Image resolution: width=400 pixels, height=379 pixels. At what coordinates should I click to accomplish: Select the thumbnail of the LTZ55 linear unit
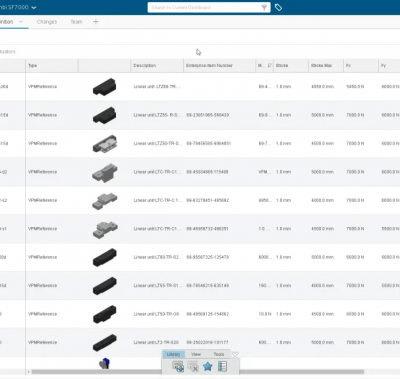(x=104, y=115)
